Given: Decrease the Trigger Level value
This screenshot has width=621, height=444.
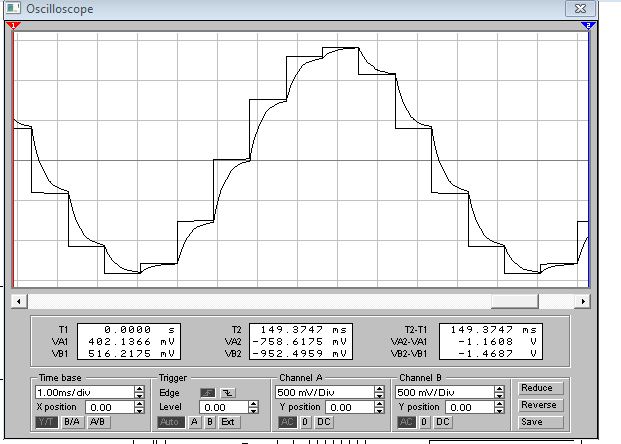Looking at the screenshot, I should point(253,410).
